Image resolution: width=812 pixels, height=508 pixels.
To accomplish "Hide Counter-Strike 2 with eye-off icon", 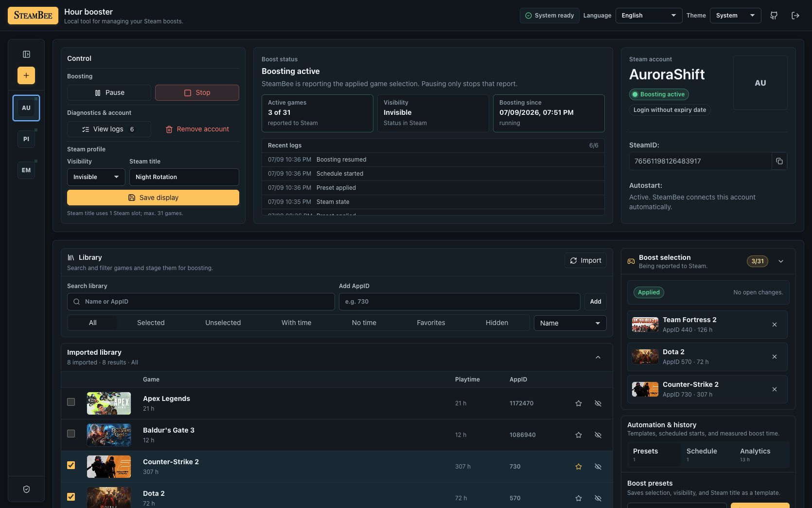I will click(598, 467).
